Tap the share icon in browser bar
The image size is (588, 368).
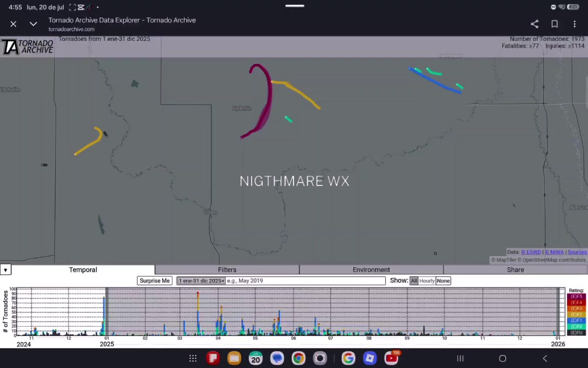pos(534,24)
